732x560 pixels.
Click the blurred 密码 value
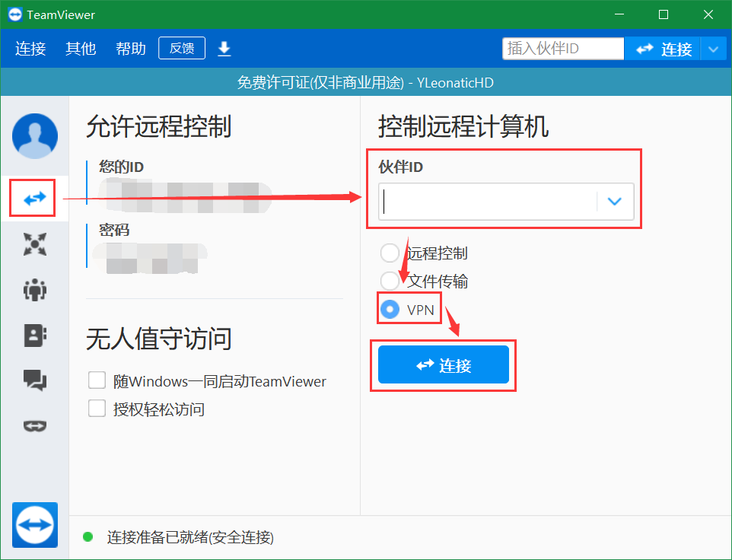tap(150, 259)
